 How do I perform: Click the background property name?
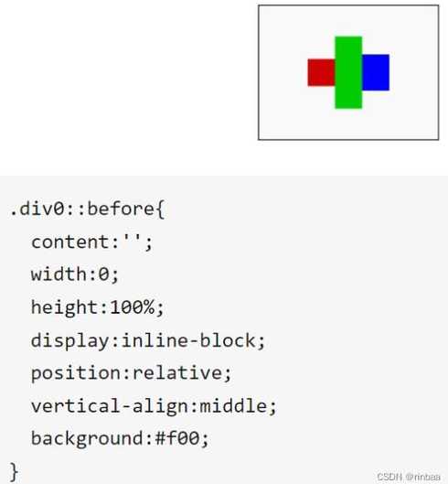(x=87, y=439)
